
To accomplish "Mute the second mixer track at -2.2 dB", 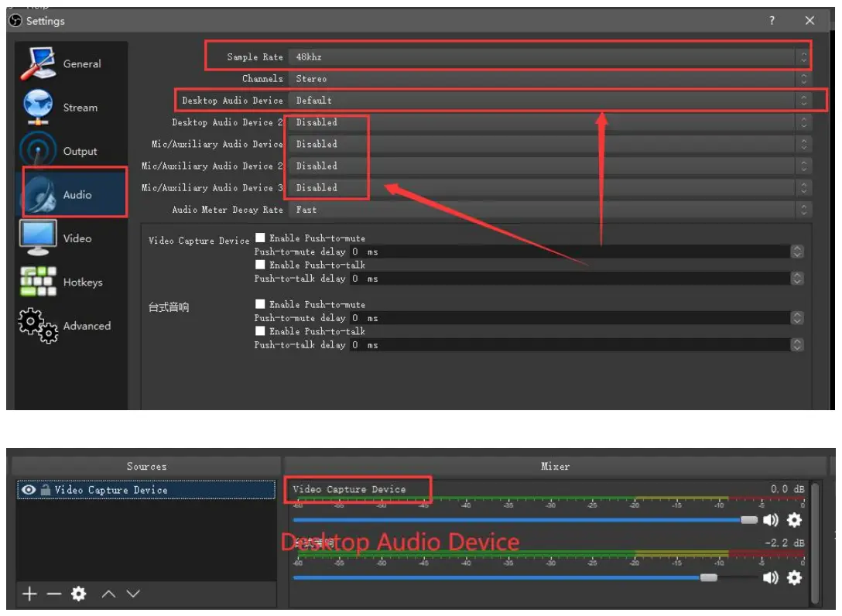I will (770, 577).
